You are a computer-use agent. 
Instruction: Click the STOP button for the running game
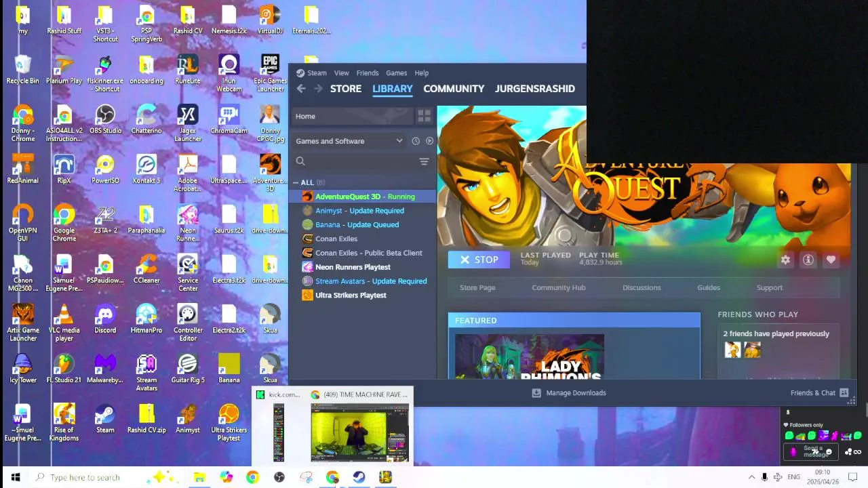point(479,260)
